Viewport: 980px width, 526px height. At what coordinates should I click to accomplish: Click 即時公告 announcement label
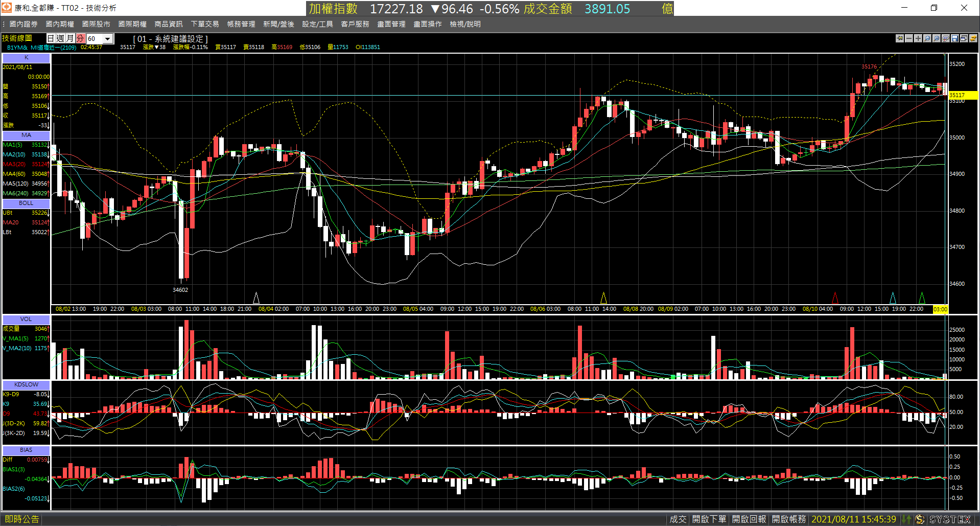[x=22, y=519]
